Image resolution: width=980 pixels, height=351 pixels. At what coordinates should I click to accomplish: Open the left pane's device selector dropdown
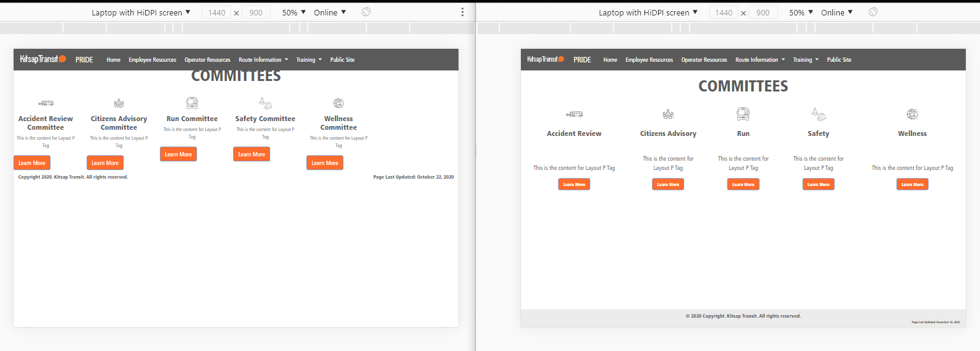click(x=141, y=12)
